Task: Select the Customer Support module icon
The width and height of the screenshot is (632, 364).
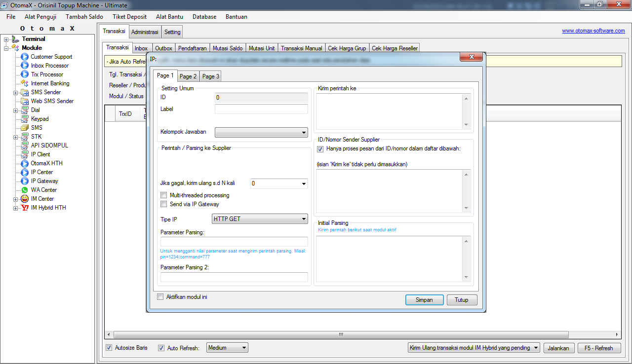Action: (x=25, y=57)
